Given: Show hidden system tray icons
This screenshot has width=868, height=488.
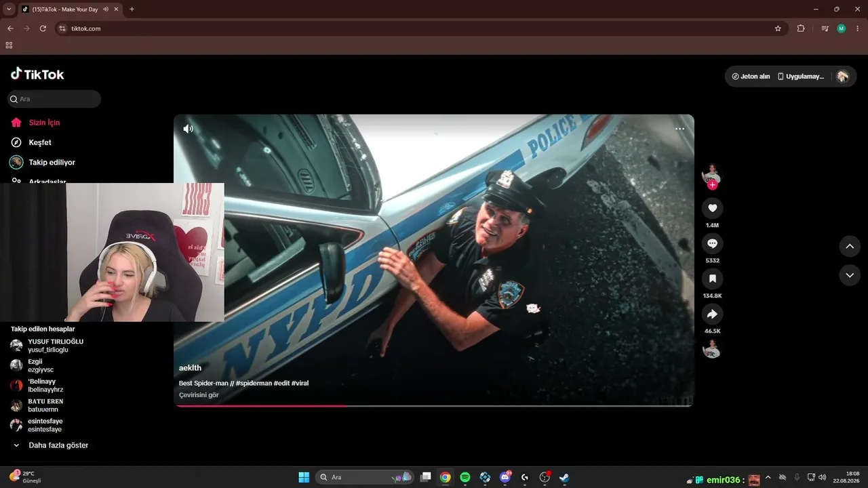Looking at the screenshot, I should click(768, 477).
